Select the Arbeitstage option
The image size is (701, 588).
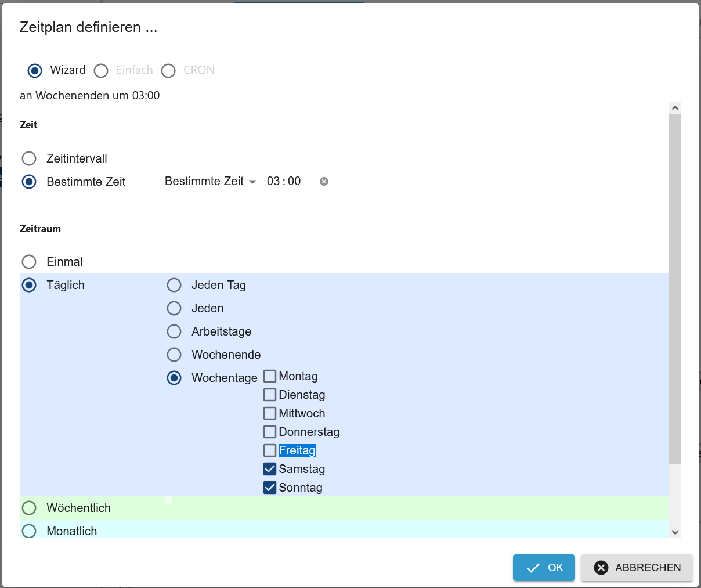coord(174,331)
